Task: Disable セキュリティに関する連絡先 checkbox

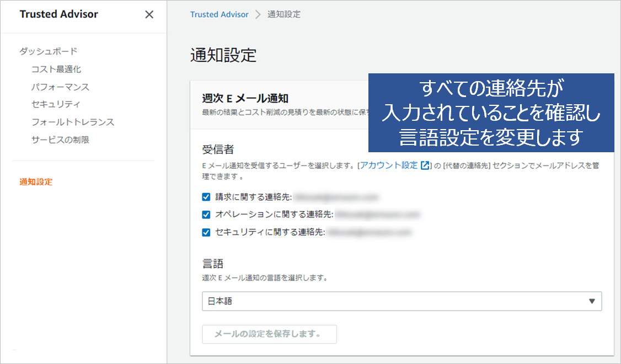Action: pos(206,232)
